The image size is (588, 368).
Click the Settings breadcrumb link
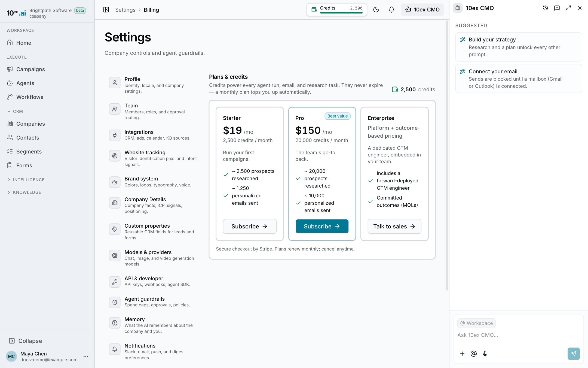pos(125,10)
